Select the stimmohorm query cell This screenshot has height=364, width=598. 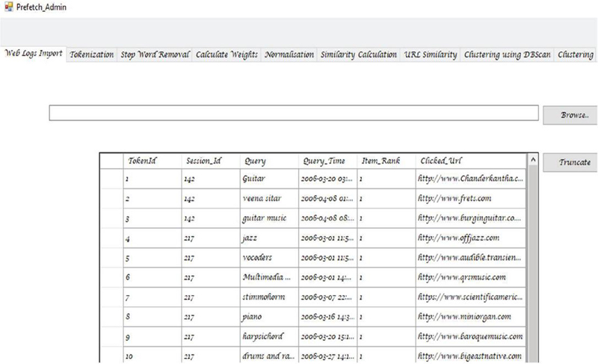pyautogui.click(x=270, y=297)
